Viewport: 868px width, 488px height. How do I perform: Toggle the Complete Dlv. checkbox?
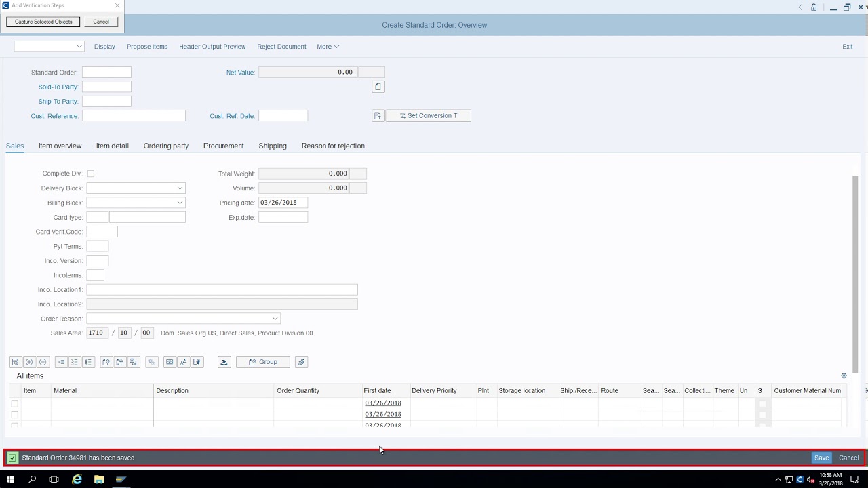pos(91,174)
